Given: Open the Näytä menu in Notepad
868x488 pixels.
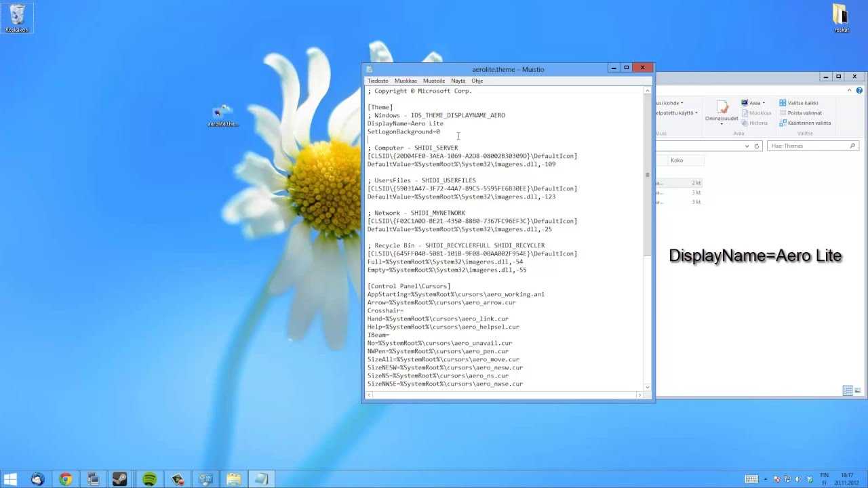Looking at the screenshot, I should pyautogui.click(x=458, y=81).
